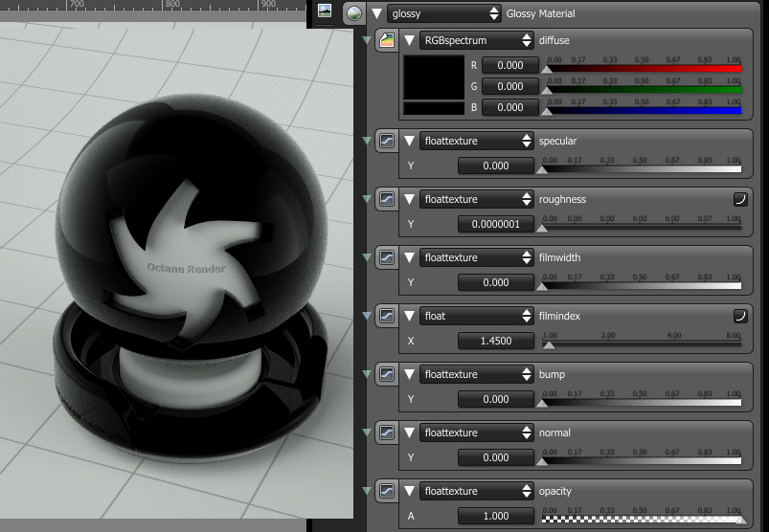Viewport: 769px width, 532px height.
Task: Click the float texture icon for specular
Action: (387, 141)
